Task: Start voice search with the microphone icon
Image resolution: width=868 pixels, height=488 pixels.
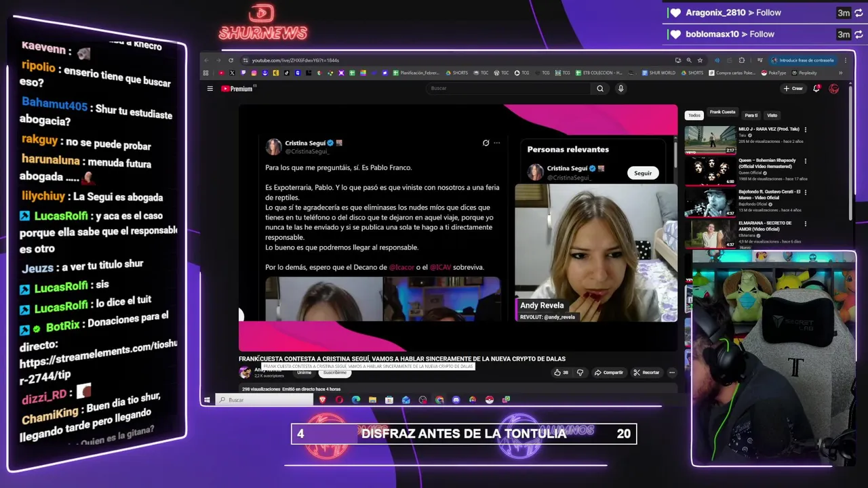Action: [x=620, y=88]
